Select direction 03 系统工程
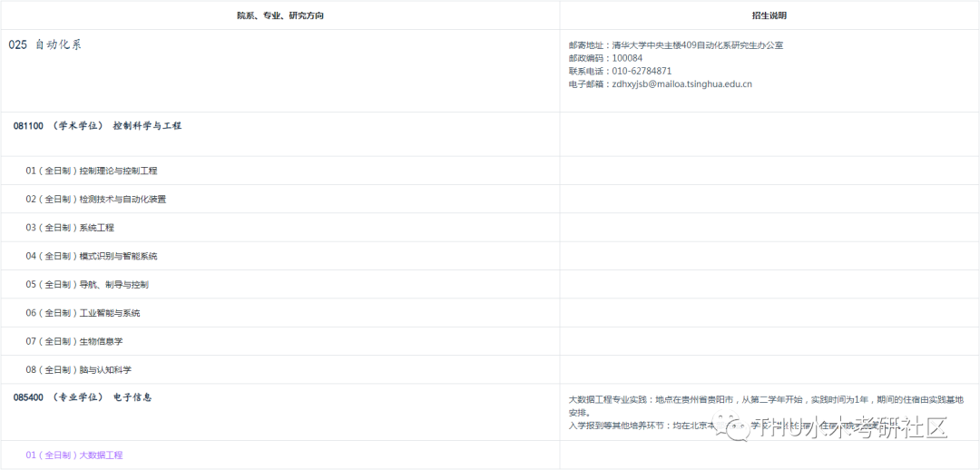 pyautogui.click(x=70, y=228)
